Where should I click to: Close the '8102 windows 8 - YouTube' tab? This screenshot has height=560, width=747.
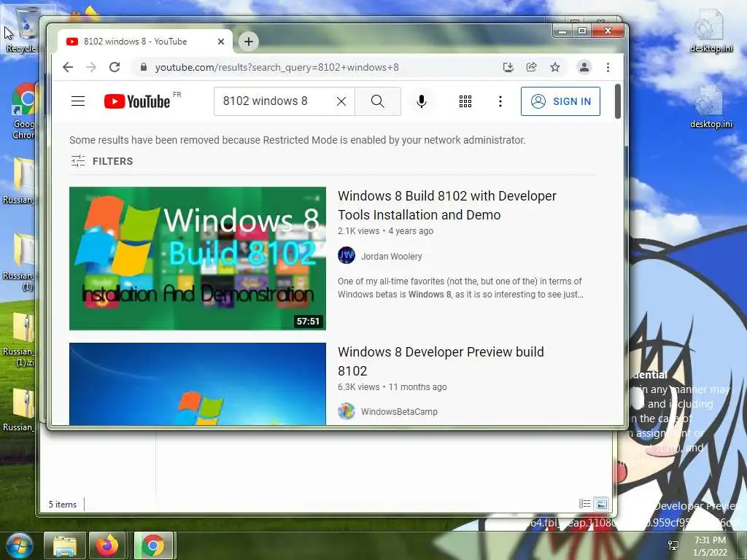pos(221,42)
